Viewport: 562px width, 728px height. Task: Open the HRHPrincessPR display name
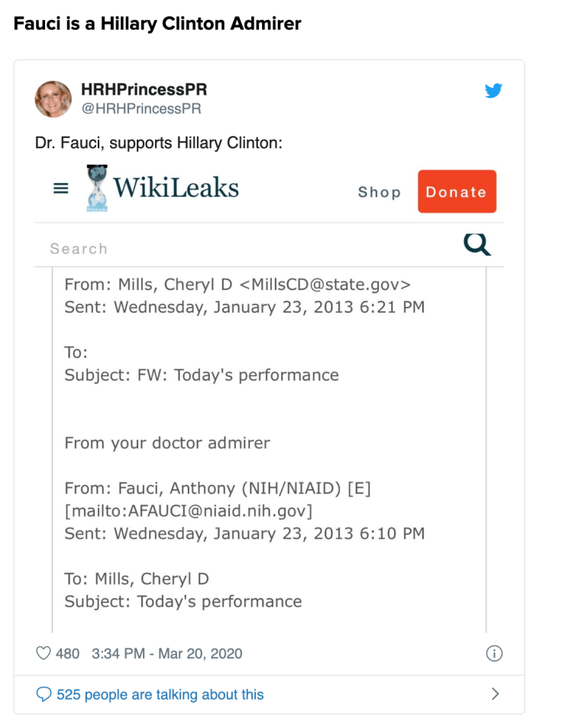[144, 90]
